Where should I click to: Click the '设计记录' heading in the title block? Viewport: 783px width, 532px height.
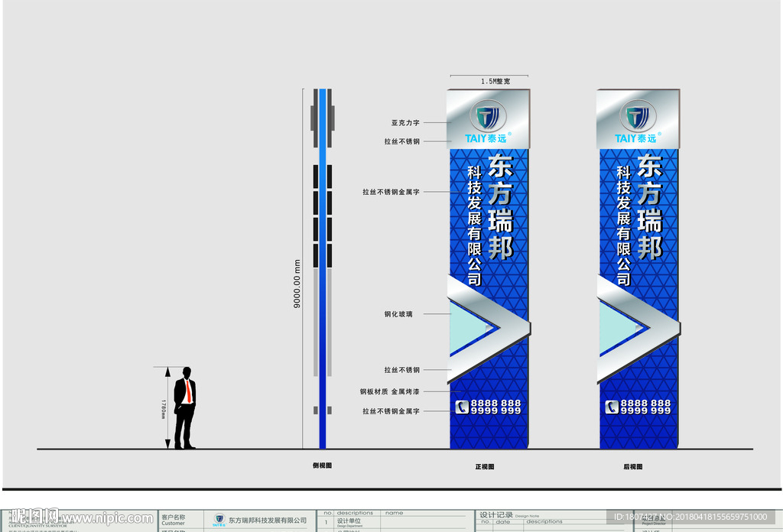tap(495, 514)
